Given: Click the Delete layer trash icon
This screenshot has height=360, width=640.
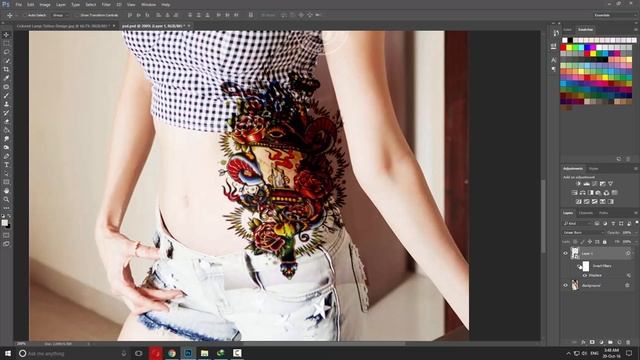Looking at the screenshot, I should click(x=628, y=342).
